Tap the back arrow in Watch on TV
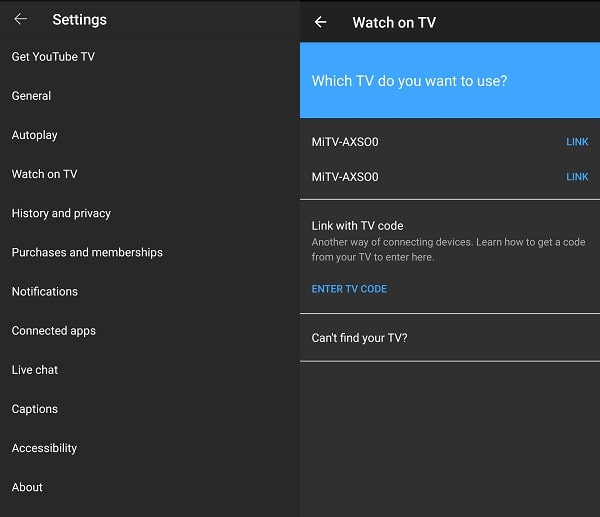The image size is (600, 517). tap(320, 22)
